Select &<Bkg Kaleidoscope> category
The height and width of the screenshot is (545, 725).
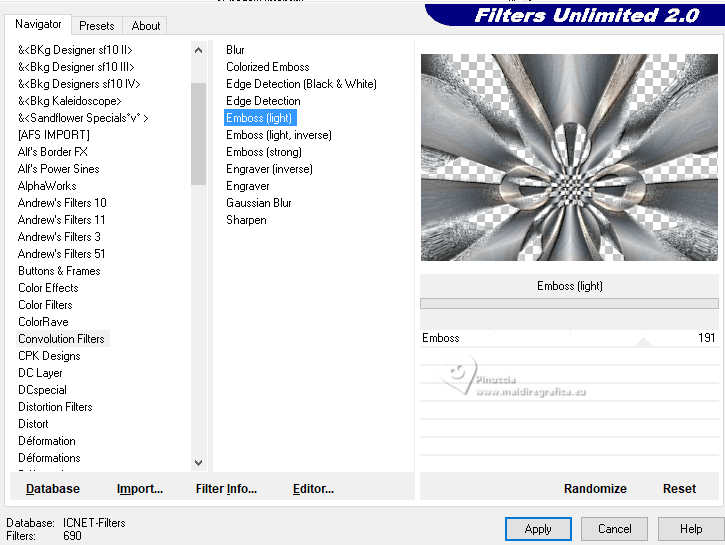tap(69, 101)
